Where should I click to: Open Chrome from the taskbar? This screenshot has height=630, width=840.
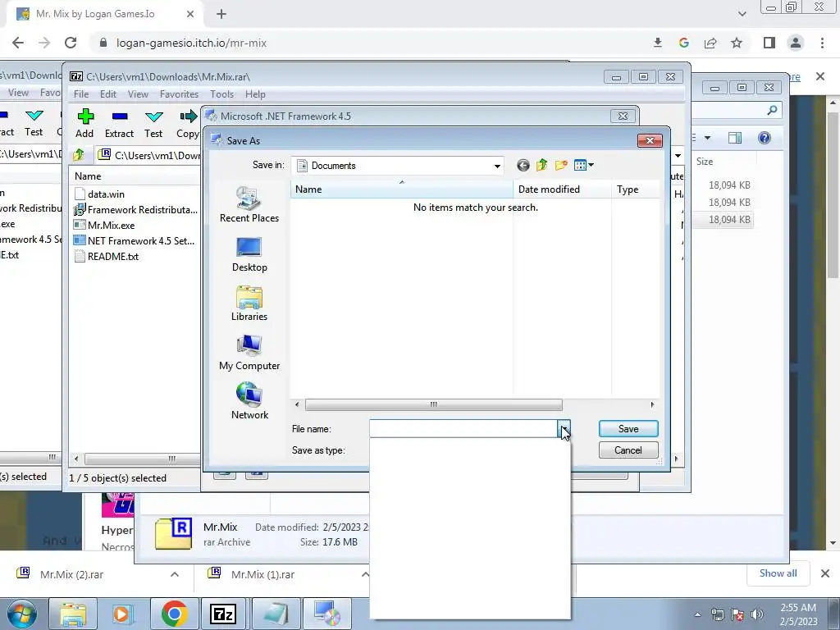coord(174,614)
